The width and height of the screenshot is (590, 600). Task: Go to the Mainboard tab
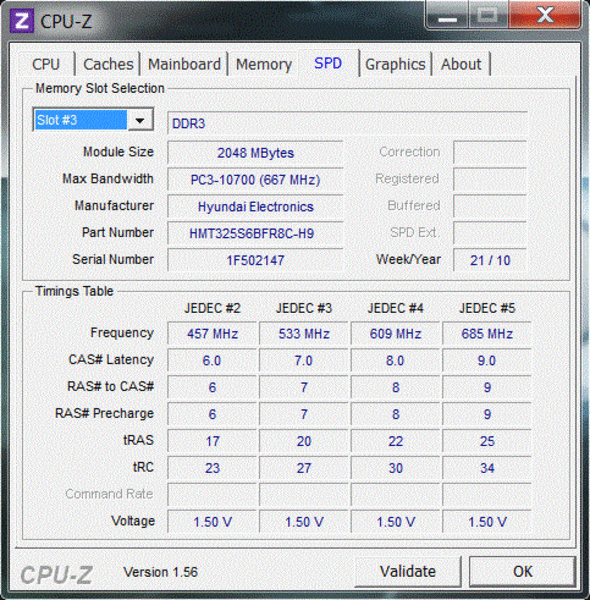tap(184, 64)
